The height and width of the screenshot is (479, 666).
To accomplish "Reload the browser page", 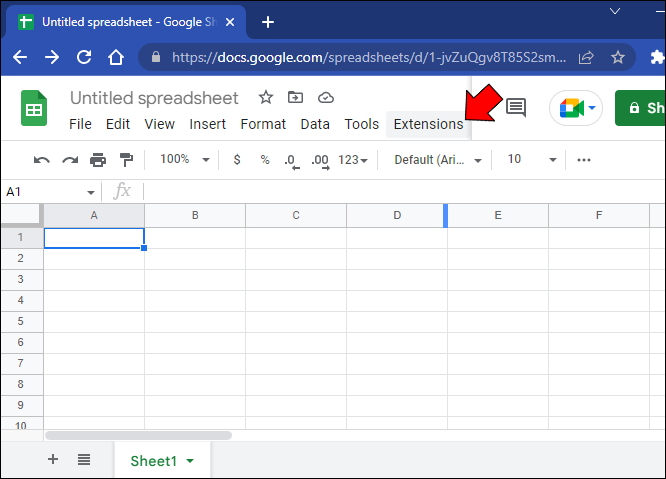I will click(x=84, y=56).
